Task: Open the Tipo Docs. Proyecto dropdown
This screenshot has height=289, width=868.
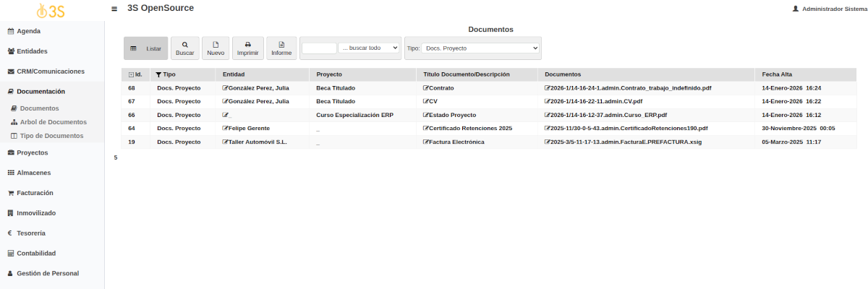Action: (480, 48)
